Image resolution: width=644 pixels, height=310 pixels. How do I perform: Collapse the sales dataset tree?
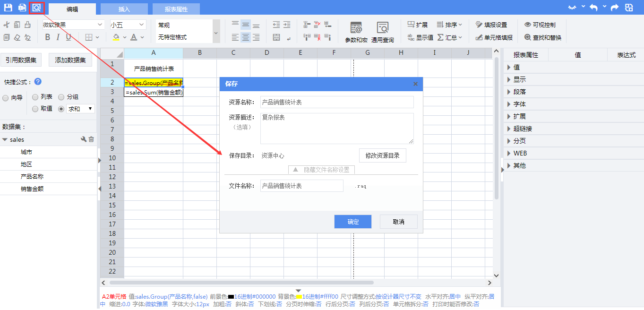point(5,139)
